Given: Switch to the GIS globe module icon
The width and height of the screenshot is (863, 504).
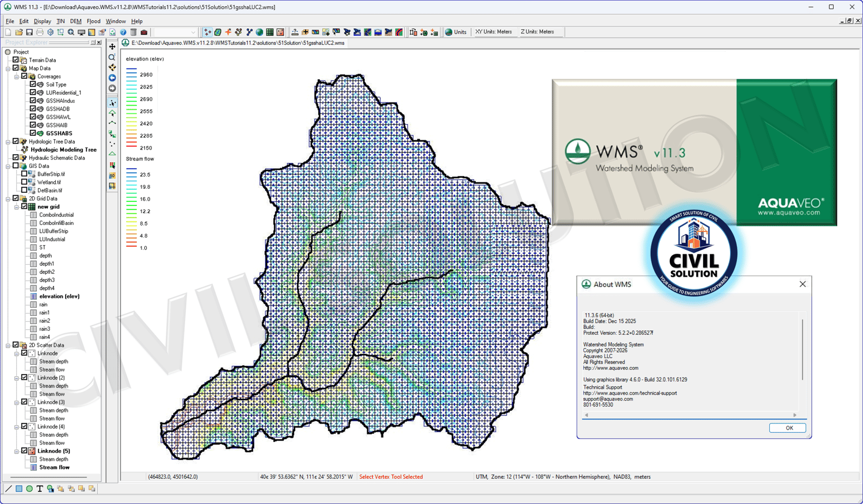Looking at the screenshot, I should (x=259, y=32).
